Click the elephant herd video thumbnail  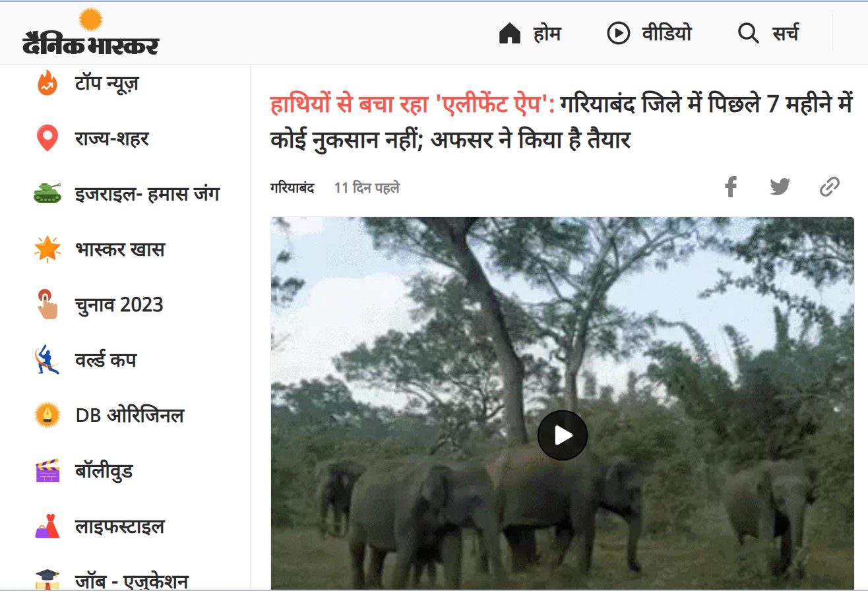point(562,404)
